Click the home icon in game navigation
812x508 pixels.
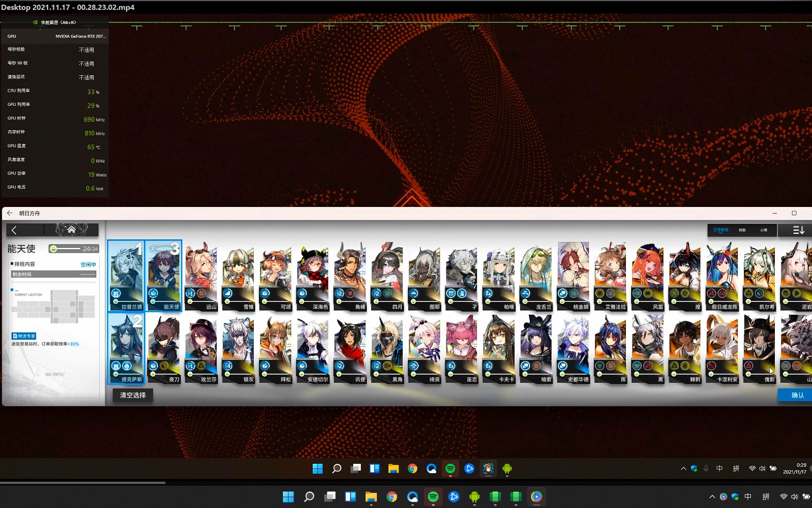tap(71, 230)
